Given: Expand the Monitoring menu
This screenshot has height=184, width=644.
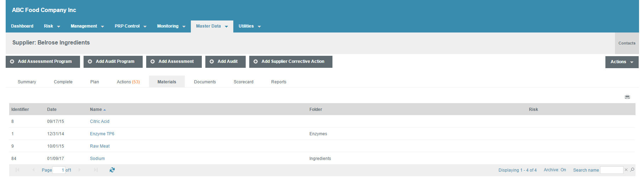Looking at the screenshot, I should tap(171, 26).
